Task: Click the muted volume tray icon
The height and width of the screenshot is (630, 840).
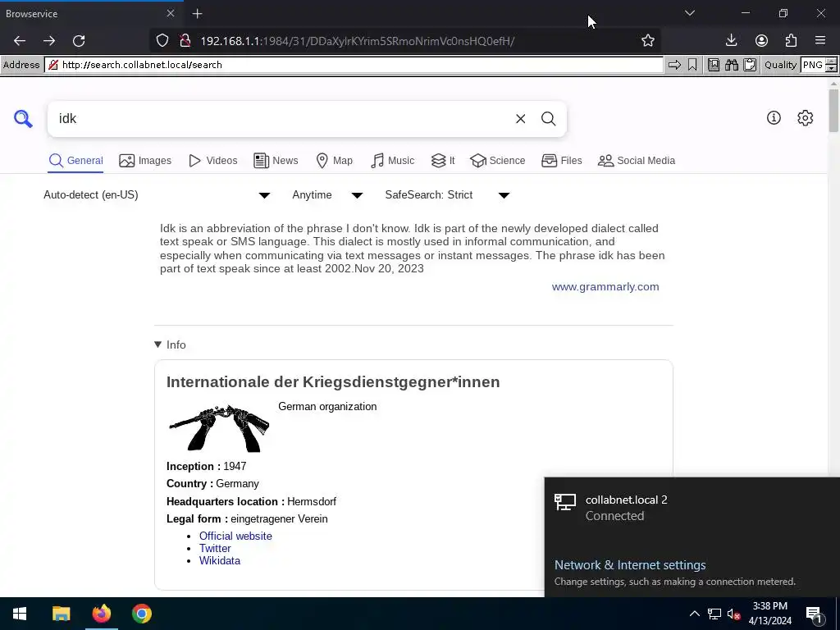Action: point(733,614)
